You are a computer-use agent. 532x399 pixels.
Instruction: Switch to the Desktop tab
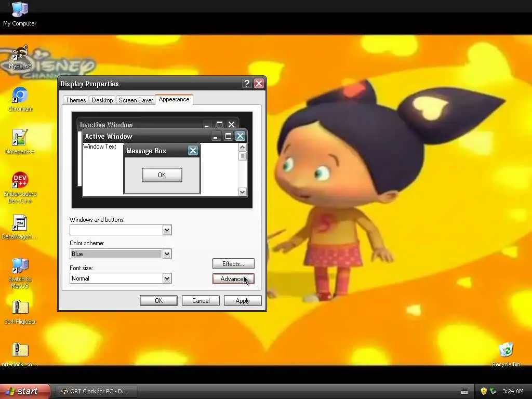coord(102,100)
